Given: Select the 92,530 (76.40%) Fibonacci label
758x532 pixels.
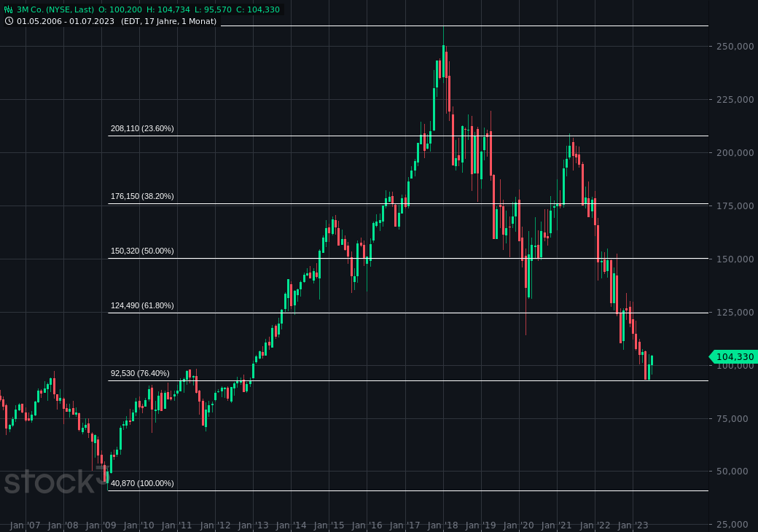Looking at the screenshot, I should [x=140, y=373].
